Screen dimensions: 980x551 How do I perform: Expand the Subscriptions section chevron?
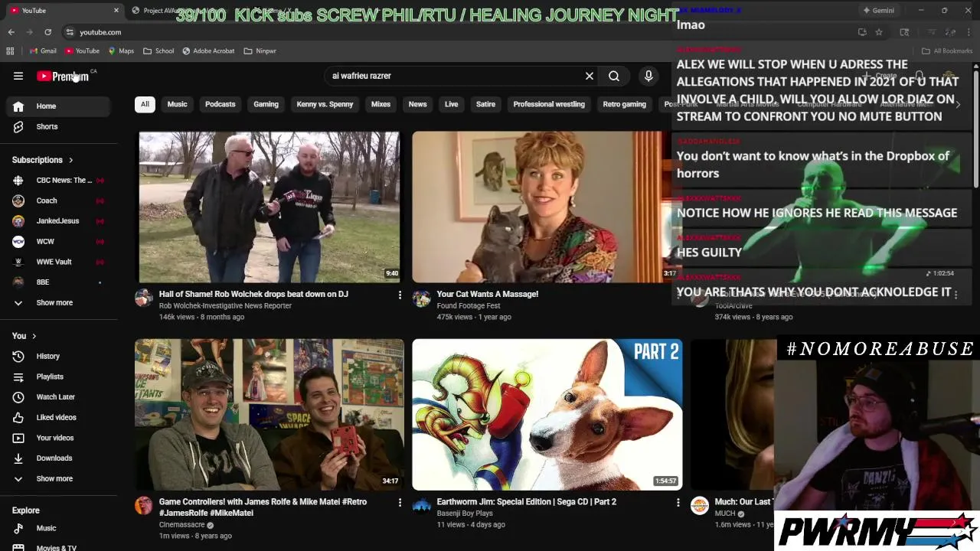coord(70,160)
